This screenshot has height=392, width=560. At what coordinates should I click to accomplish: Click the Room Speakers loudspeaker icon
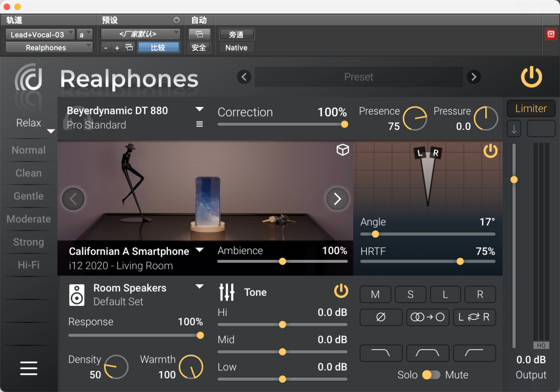tap(76, 295)
